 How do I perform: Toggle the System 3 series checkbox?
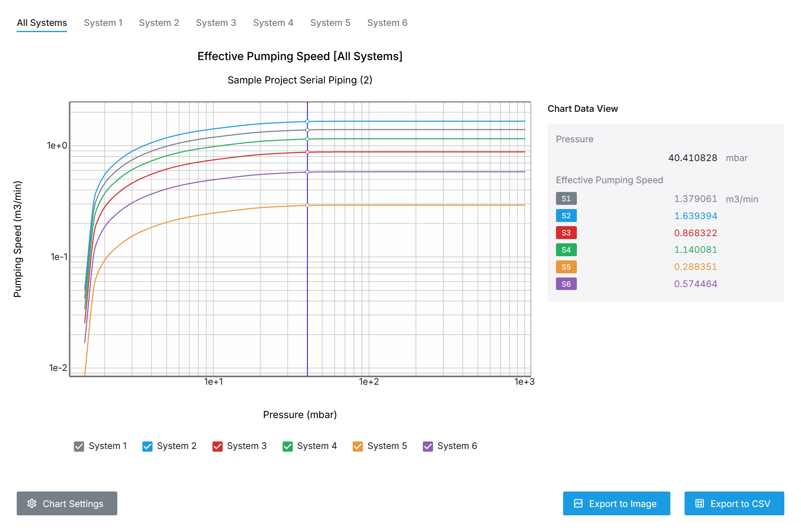(217, 446)
